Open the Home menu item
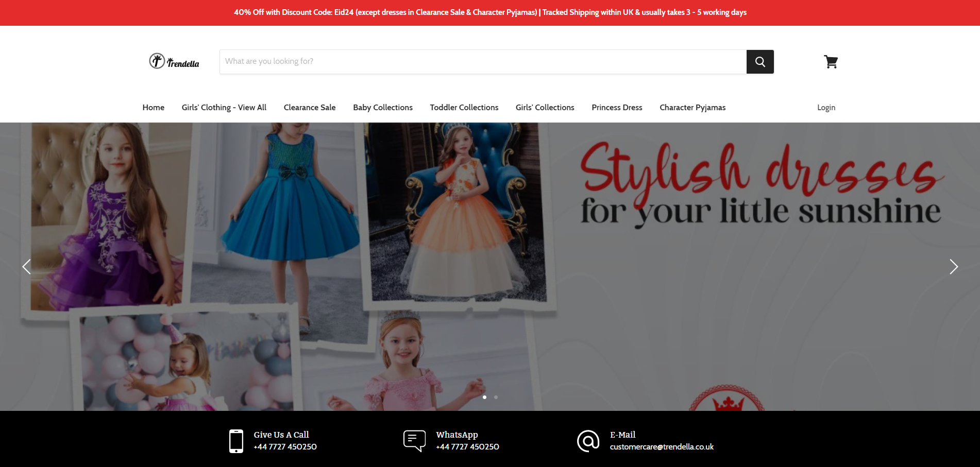Viewport: 980px width, 467px height. click(154, 107)
